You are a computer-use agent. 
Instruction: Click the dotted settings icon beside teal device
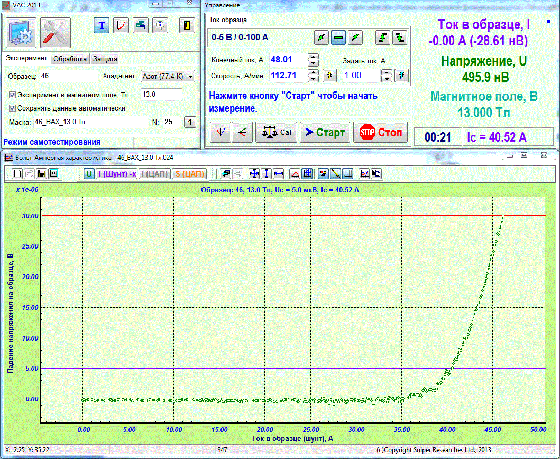tap(160, 26)
